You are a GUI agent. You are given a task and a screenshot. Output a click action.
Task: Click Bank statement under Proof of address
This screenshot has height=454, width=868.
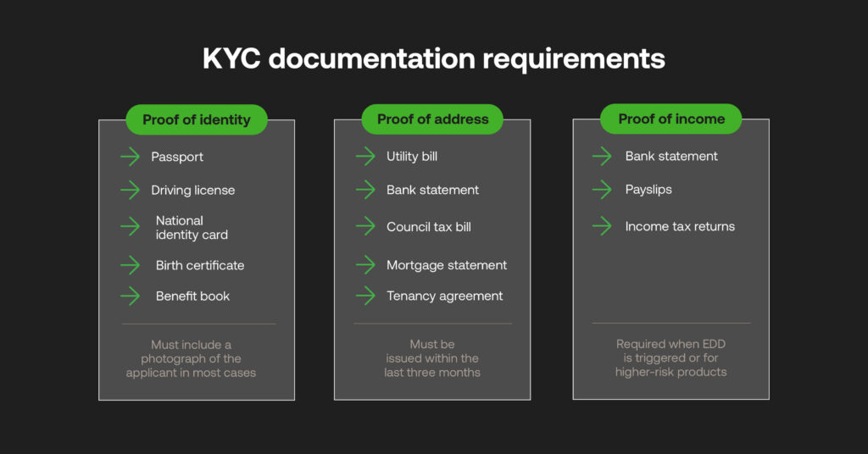pyautogui.click(x=433, y=190)
